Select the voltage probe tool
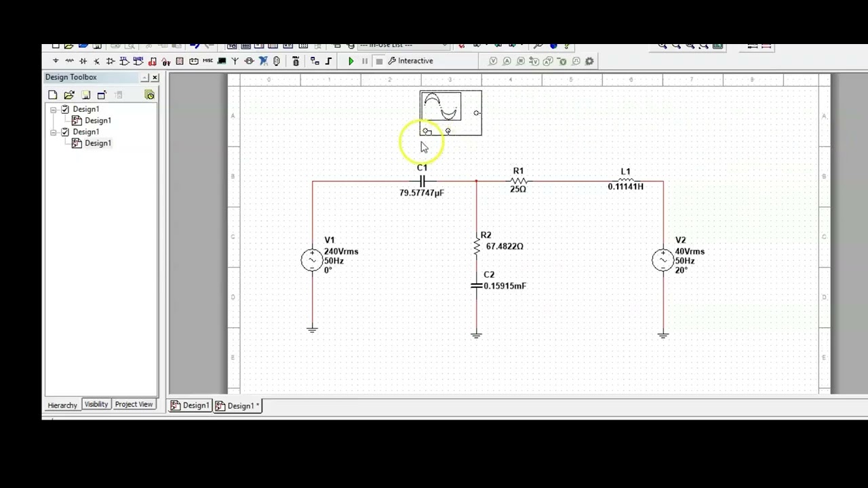The width and height of the screenshot is (868, 488). click(x=493, y=61)
